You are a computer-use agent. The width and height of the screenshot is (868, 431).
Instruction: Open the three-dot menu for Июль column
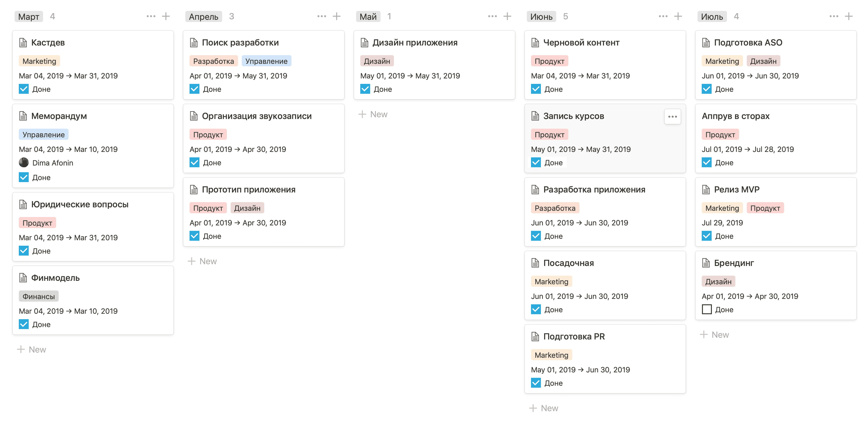point(834,16)
